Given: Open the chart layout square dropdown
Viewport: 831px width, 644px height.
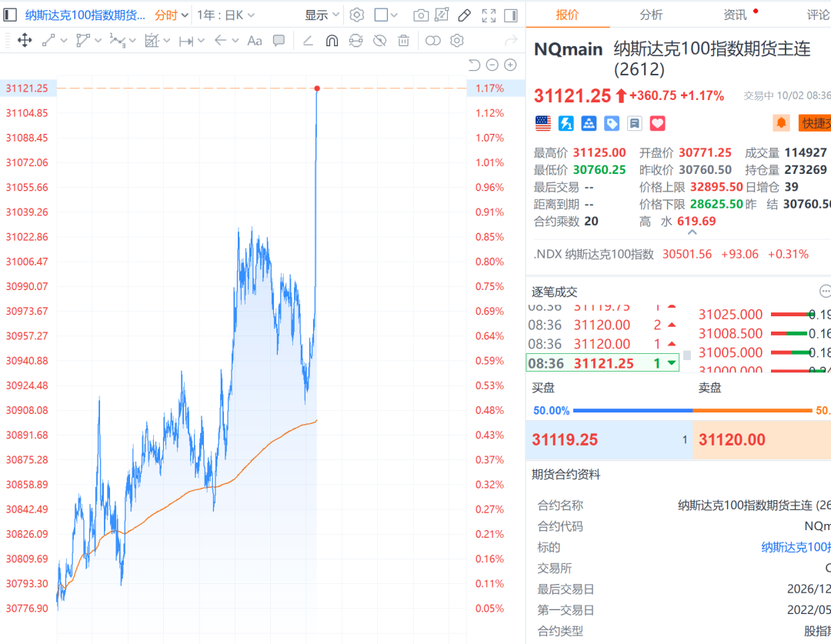Looking at the screenshot, I should click(385, 15).
